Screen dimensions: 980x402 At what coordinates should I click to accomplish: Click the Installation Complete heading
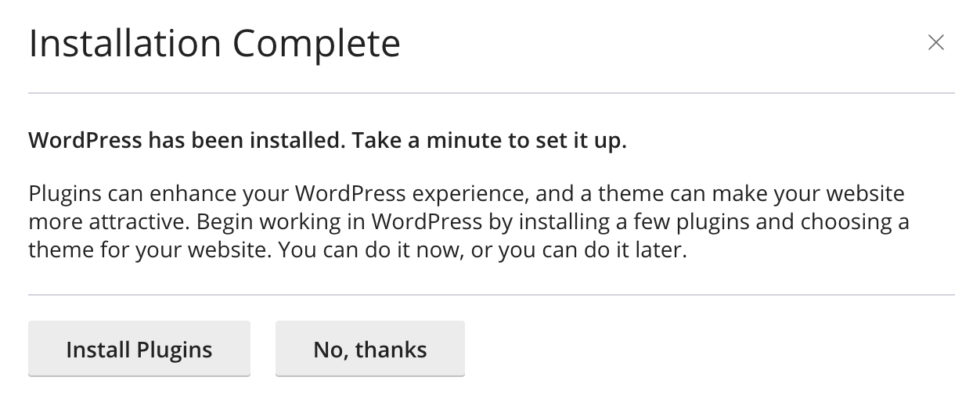coord(214,44)
